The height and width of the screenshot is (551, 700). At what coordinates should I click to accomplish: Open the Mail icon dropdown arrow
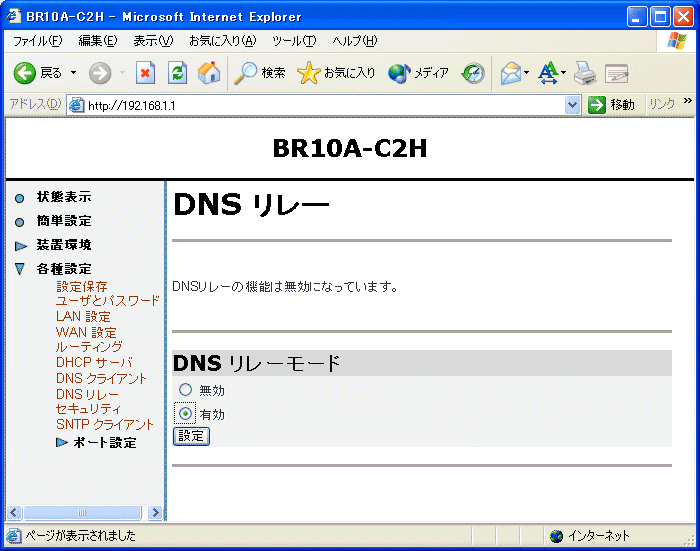click(527, 73)
